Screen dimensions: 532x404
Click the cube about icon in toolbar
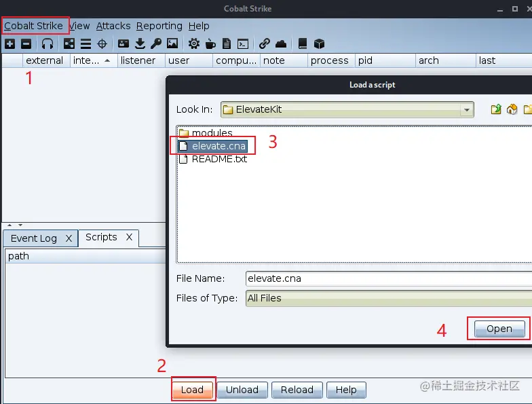319,43
